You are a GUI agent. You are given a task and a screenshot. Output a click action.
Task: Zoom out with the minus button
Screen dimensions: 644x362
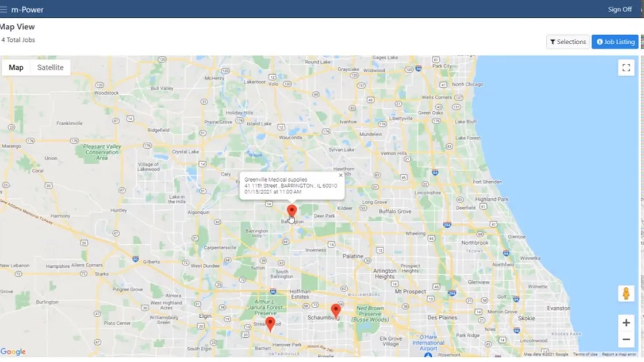[x=626, y=340]
